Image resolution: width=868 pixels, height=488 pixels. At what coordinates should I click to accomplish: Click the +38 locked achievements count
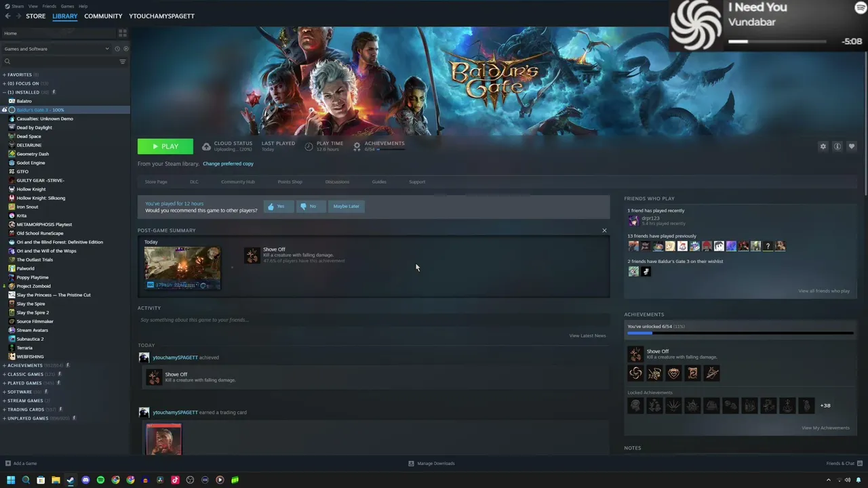[x=825, y=405]
